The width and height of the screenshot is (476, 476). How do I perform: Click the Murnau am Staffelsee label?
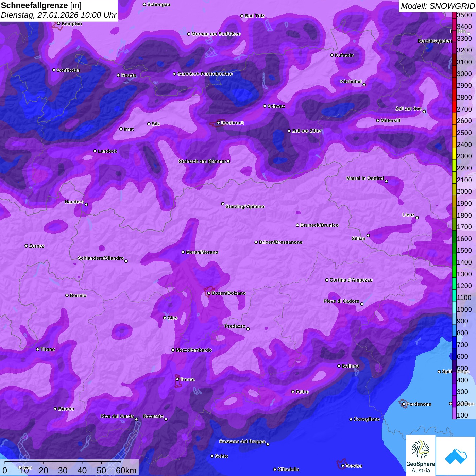[x=216, y=34]
